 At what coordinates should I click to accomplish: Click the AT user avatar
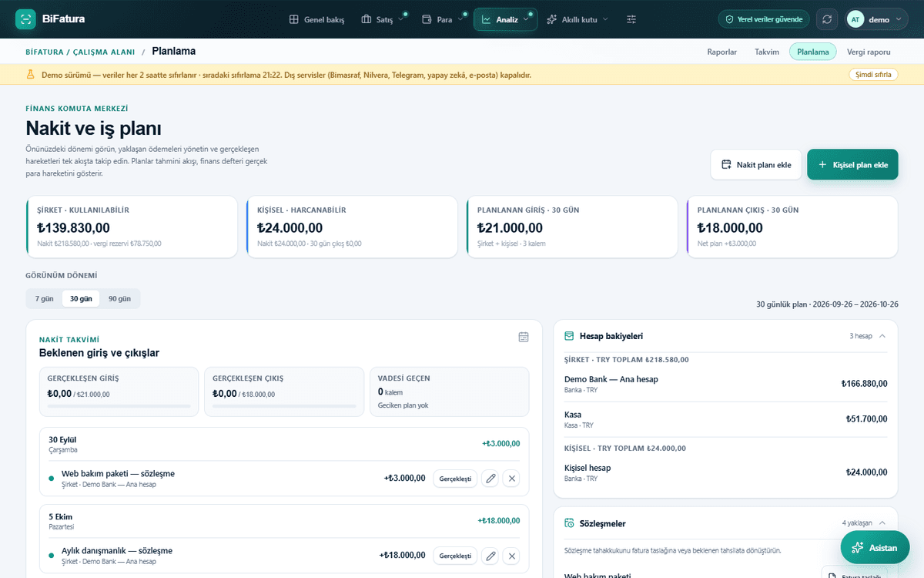(855, 19)
